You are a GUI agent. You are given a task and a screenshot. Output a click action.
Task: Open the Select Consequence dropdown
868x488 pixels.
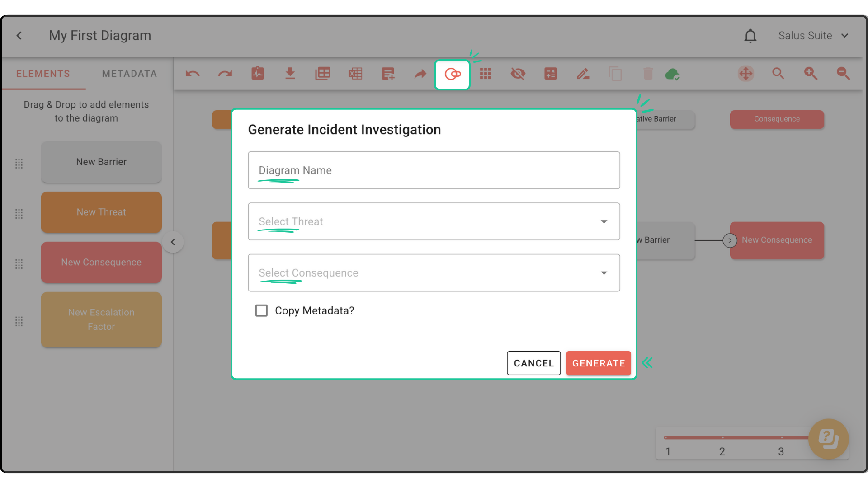[434, 273]
